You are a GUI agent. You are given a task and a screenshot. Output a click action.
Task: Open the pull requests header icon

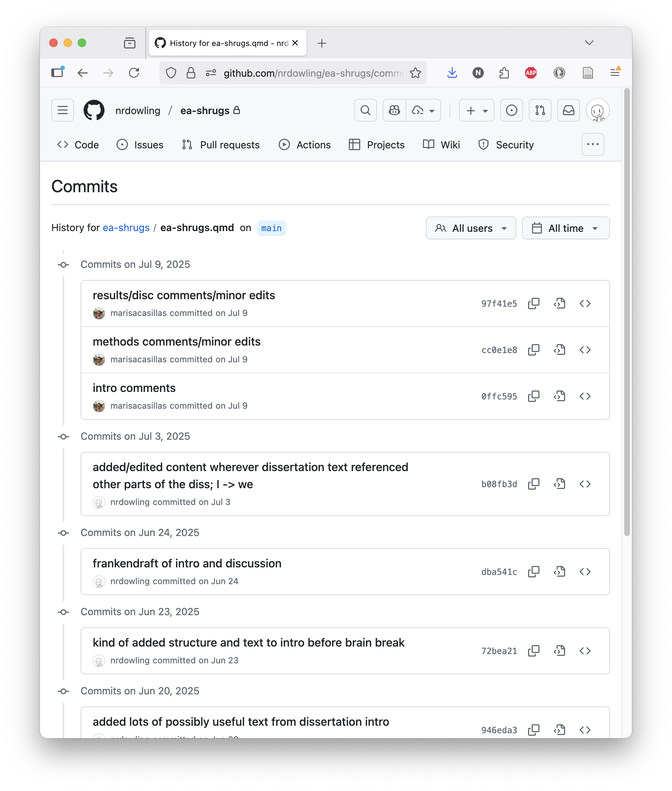coord(540,111)
